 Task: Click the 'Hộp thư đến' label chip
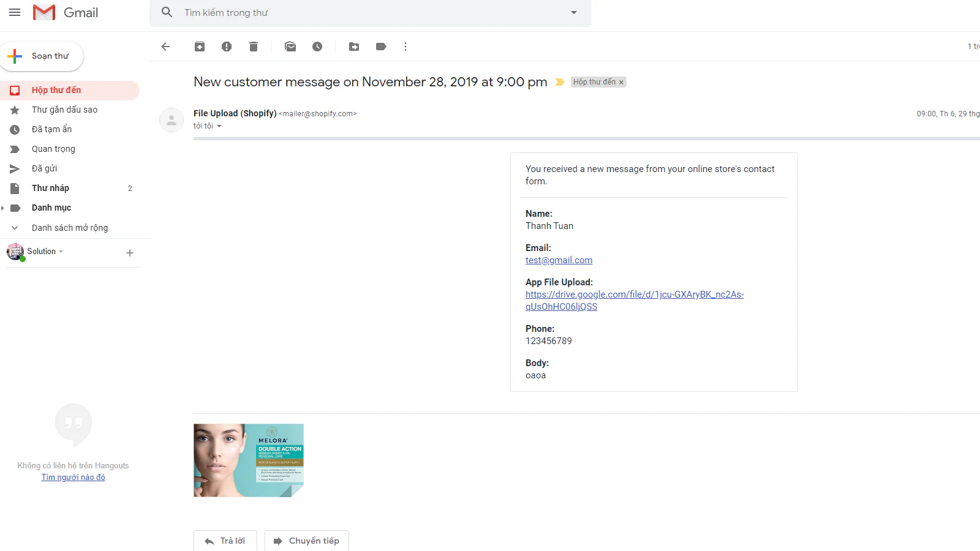pos(594,82)
